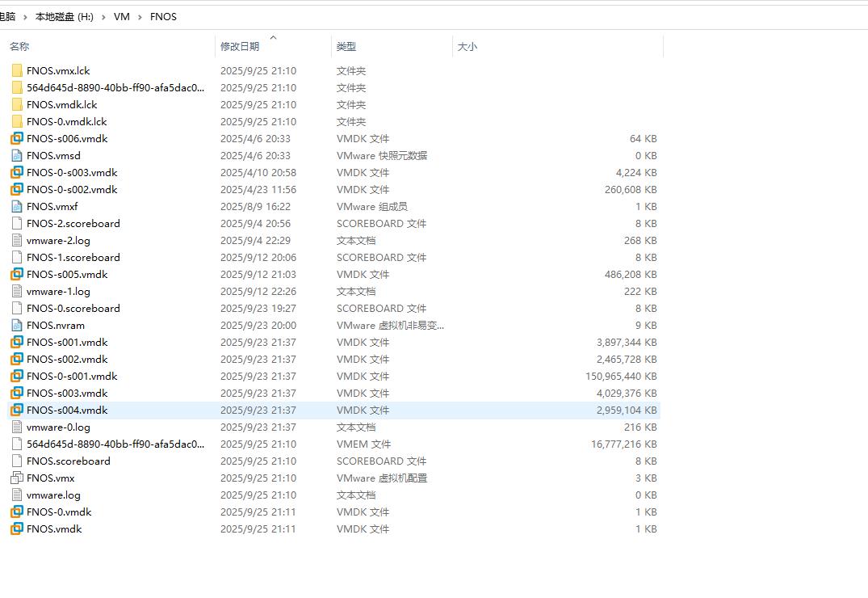This screenshot has width=868, height=598.
Task: Click the VMDK icon of FNOS-0-s003.vmdk
Action: [17, 172]
